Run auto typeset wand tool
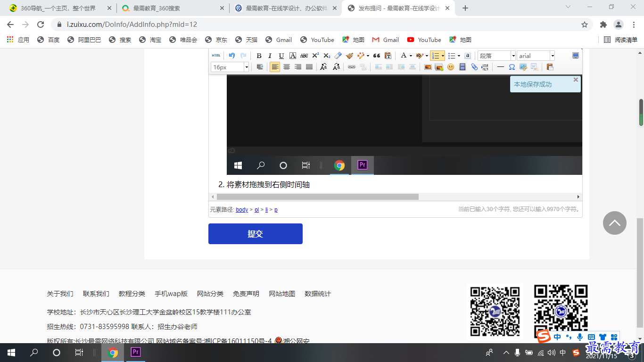Image resolution: width=644 pixels, height=362 pixels. [x=361, y=56]
